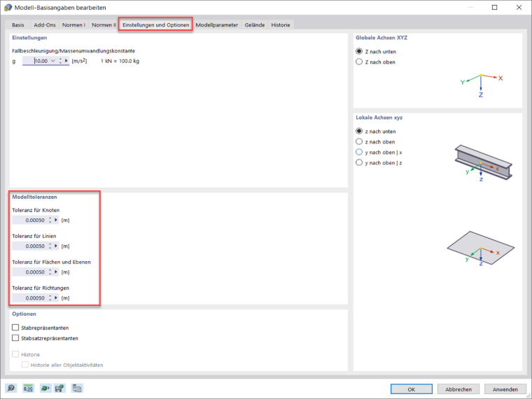Close the Modell-Basisangaben dialog
This screenshot has width=532, height=399.
pos(519,8)
